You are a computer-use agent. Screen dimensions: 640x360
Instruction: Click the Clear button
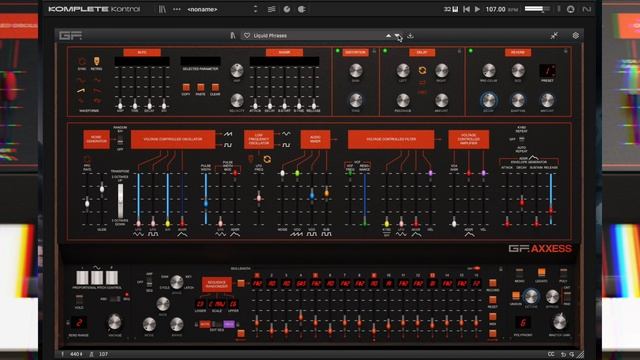[215, 87]
